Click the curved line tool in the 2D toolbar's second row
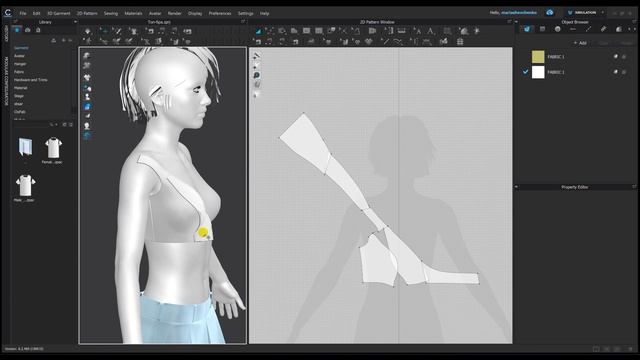 tap(398, 41)
